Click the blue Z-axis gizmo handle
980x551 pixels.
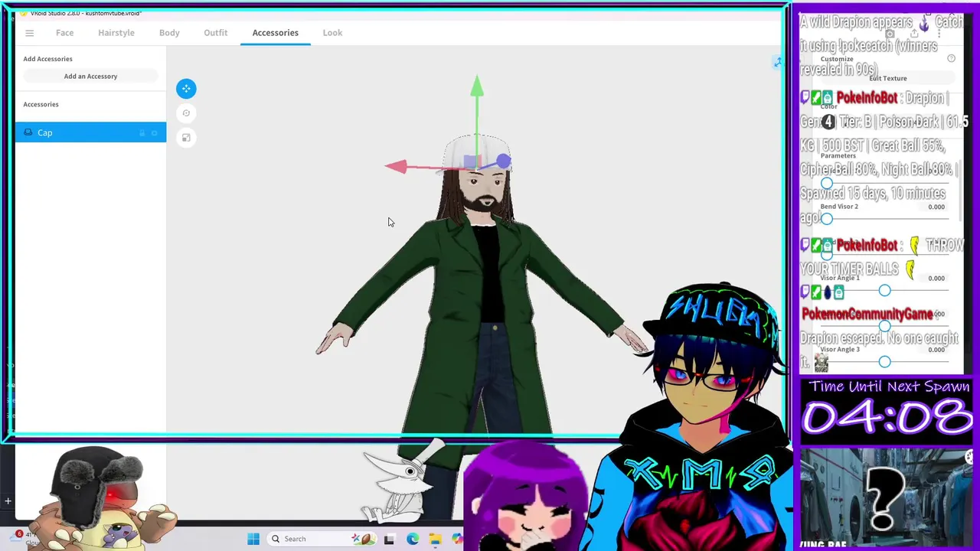click(503, 161)
